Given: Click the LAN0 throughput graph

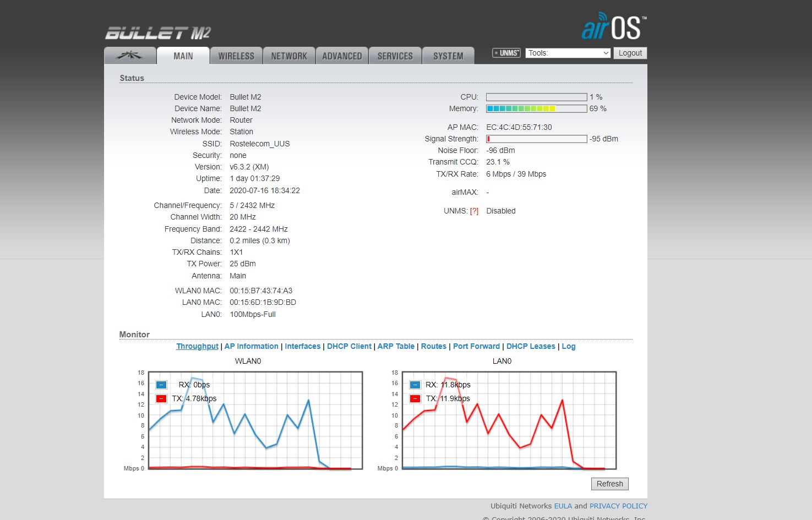Looking at the screenshot, I should click(509, 420).
